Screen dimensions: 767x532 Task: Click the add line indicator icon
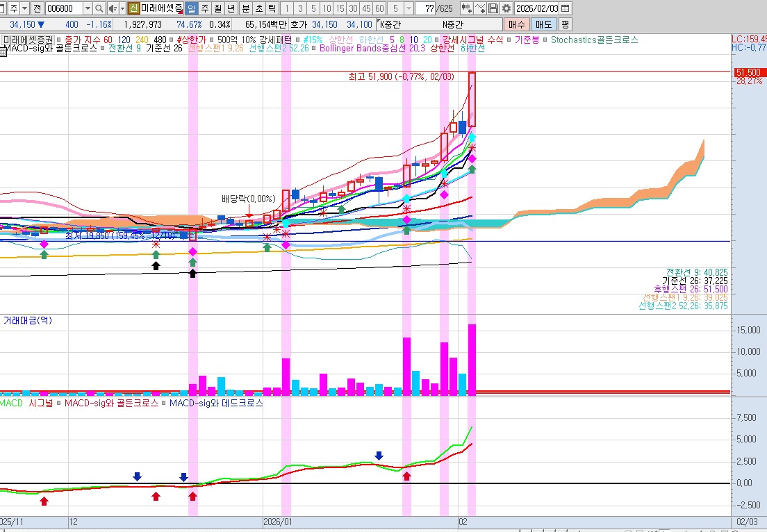tap(480, 8)
